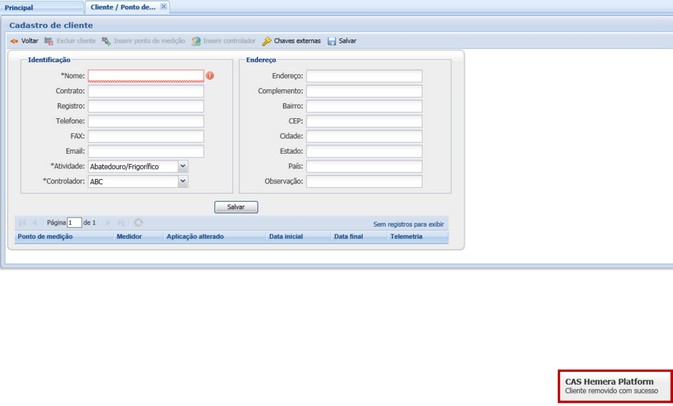The image size is (673, 406).
Task: Click the Inserir ponto de medição icon
Action: coord(106,42)
